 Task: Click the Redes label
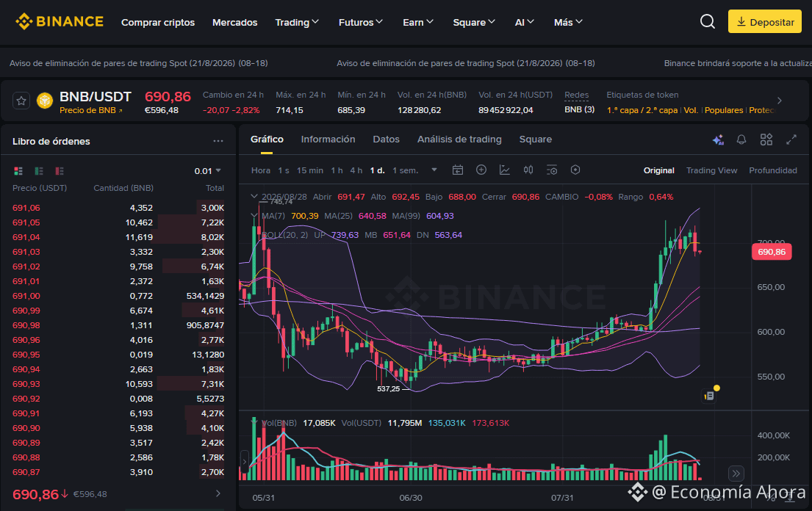tap(576, 95)
